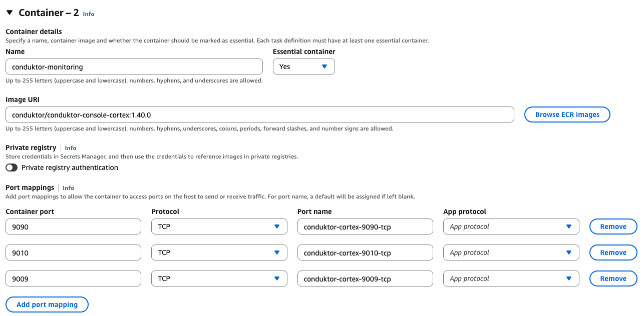Open the Port mappings Info link

[x=68, y=187]
